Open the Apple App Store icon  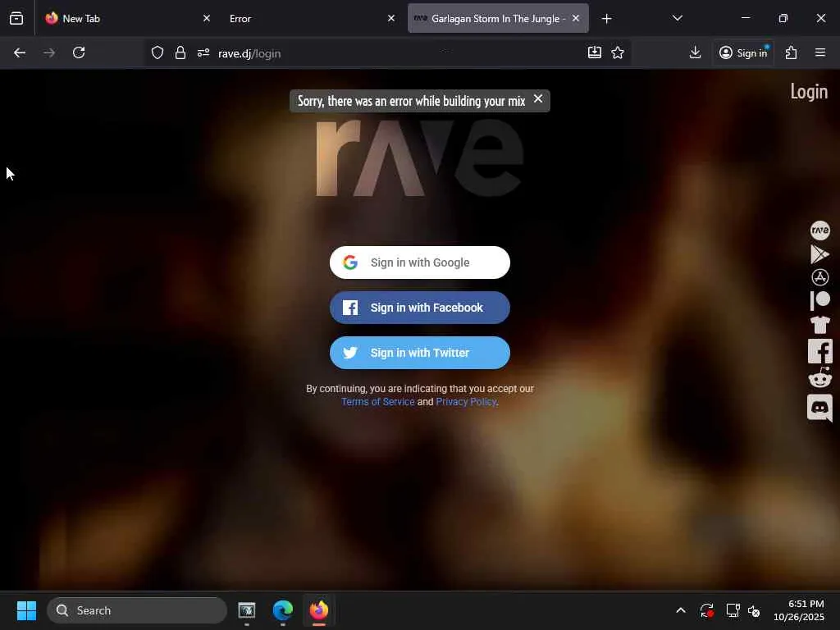[819, 277]
